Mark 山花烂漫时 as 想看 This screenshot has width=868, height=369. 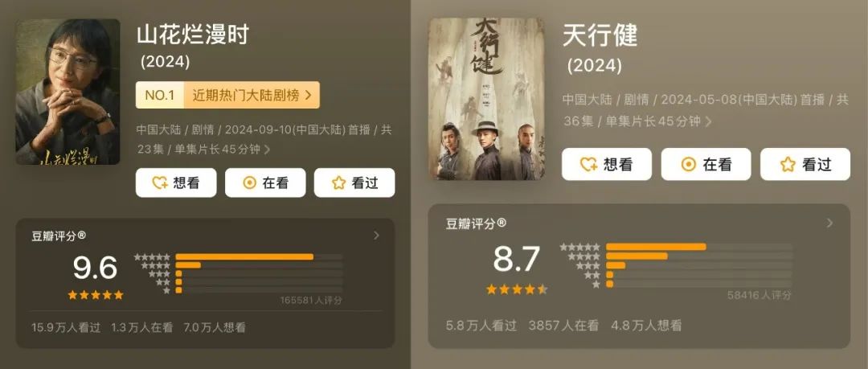(x=176, y=182)
